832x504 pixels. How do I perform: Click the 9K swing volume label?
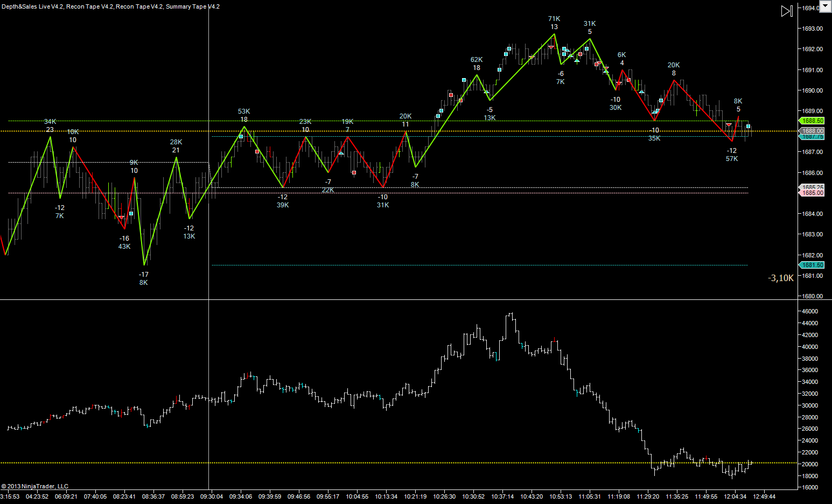click(x=134, y=163)
